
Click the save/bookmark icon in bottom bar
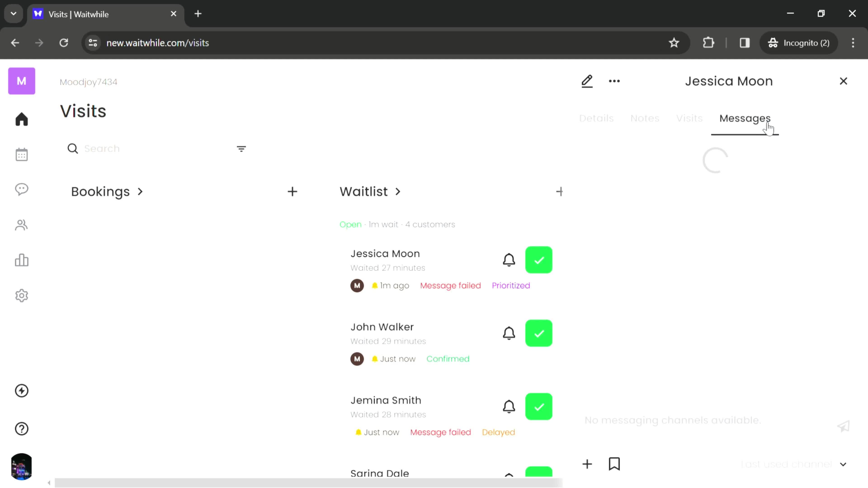(x=615, y=464)
